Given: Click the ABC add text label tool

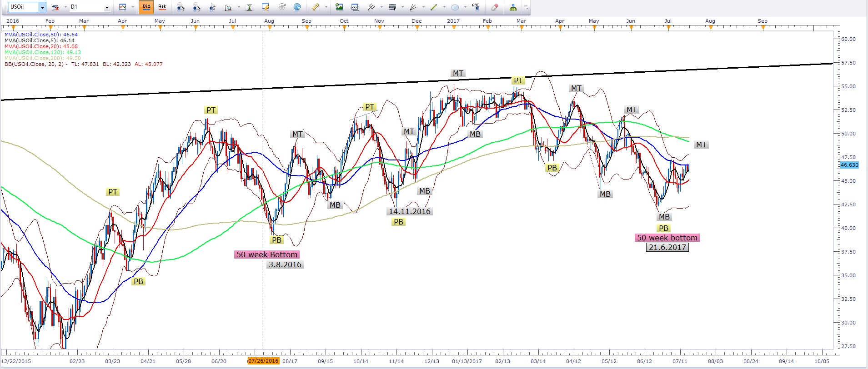Looking at the screenshot, I should [476, 7].
